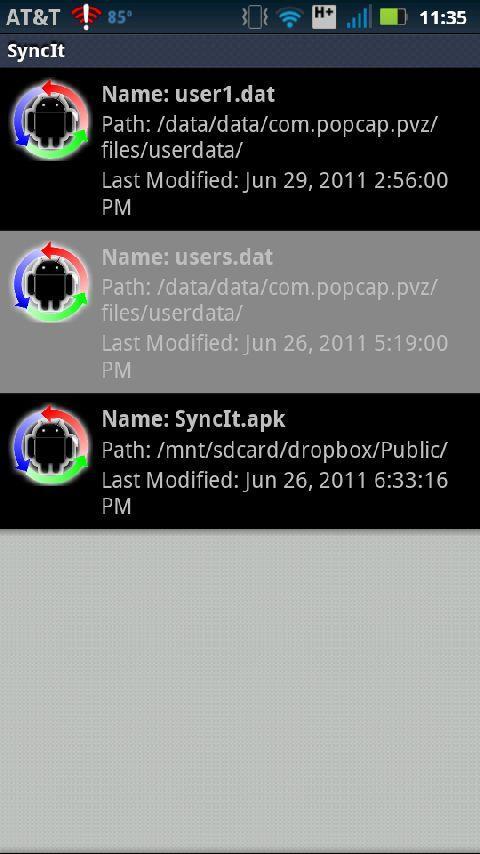Tap the sync icon beside SyncIt.apk
Viewport: 480px width, 854px height.
click(x=51, y=446)
